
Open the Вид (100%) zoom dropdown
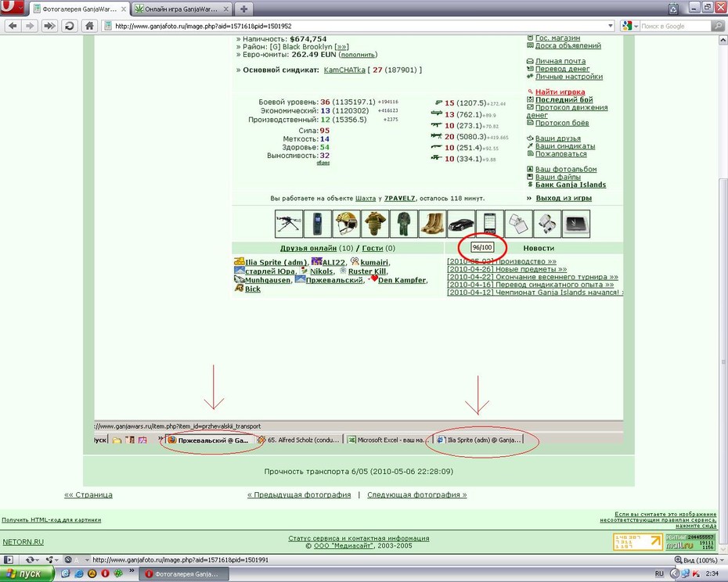tap(699, 560)
